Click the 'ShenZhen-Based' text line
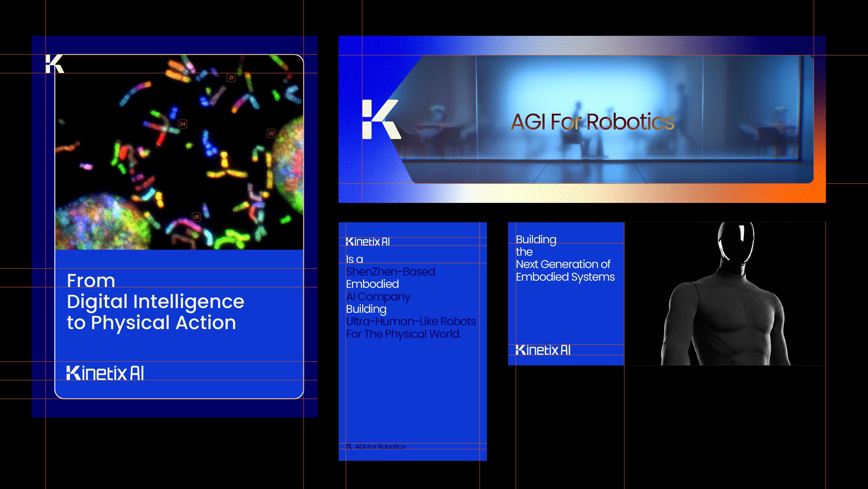The height and width of the screenshot is (489, 868). 390,272
